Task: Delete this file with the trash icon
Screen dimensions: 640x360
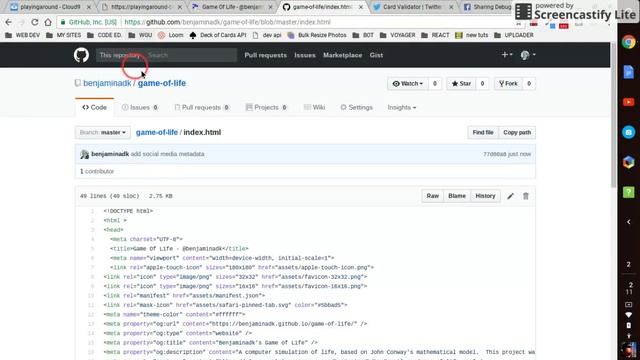Action: 526,196
